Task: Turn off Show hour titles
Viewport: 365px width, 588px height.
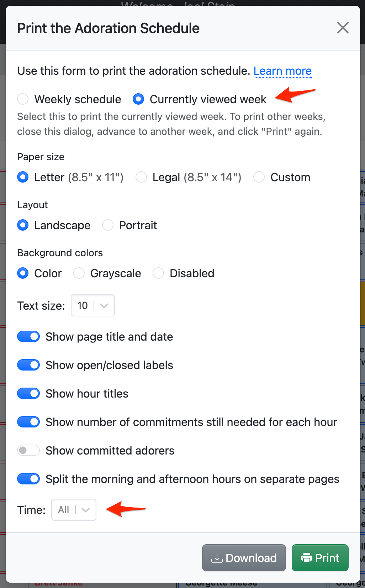Action: click(x=28, y=394)
